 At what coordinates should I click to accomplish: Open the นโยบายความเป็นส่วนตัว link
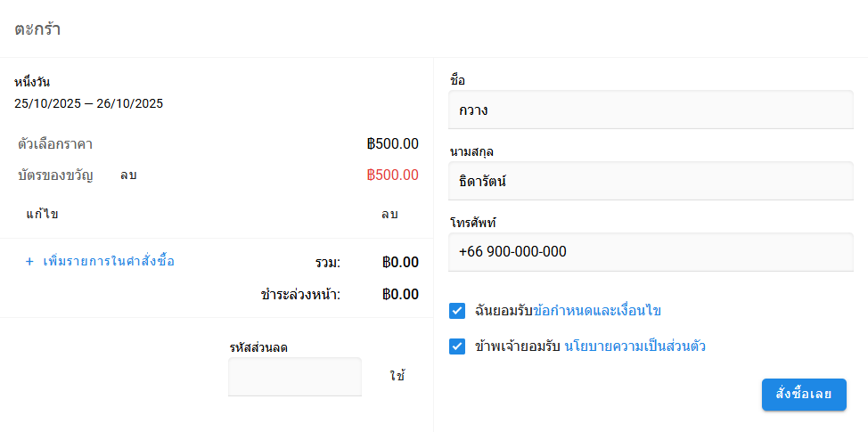(635, 346)
